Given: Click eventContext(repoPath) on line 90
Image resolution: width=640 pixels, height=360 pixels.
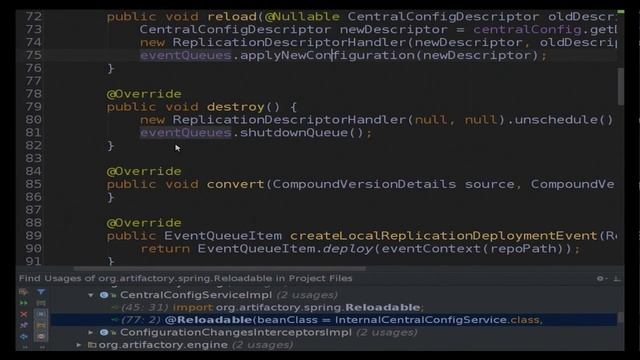Looking at the screenshot, I should [x=473, y=249].
